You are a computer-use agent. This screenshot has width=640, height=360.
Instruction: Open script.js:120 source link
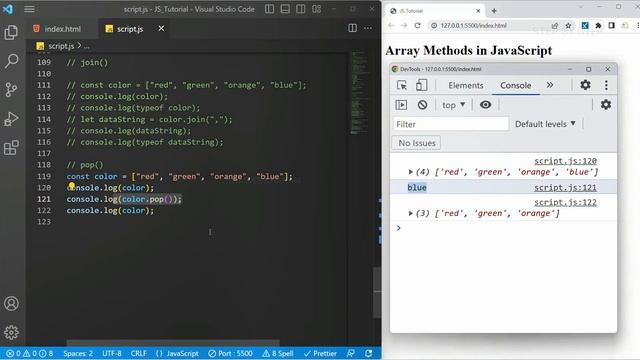coord(565,161)
